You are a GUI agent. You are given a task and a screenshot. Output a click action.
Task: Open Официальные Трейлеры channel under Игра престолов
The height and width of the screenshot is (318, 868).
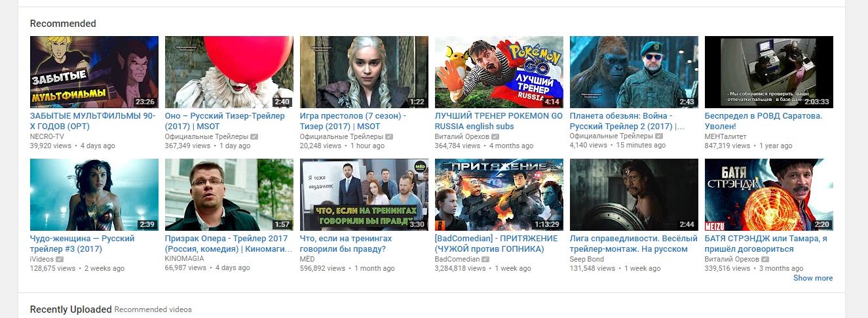[341, 136]
